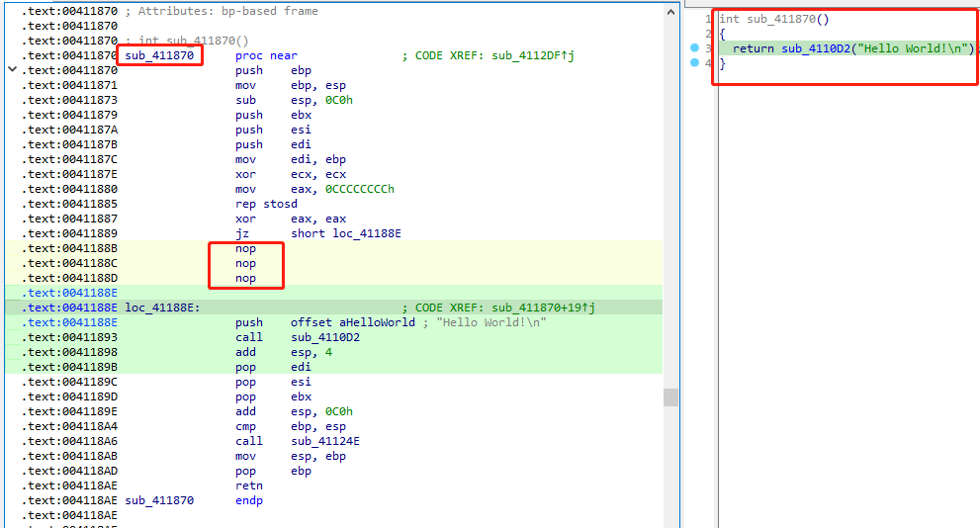Click the jz mnemonic at 00411889
This screenshot has height=528, width=980.
[x=242, y=233]
